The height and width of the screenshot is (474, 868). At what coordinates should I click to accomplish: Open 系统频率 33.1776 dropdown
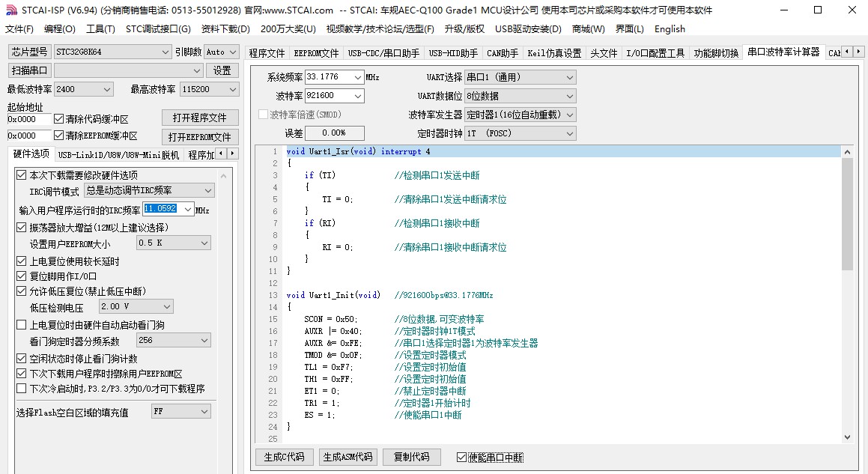pyautogui.click(x=358, y=77)
